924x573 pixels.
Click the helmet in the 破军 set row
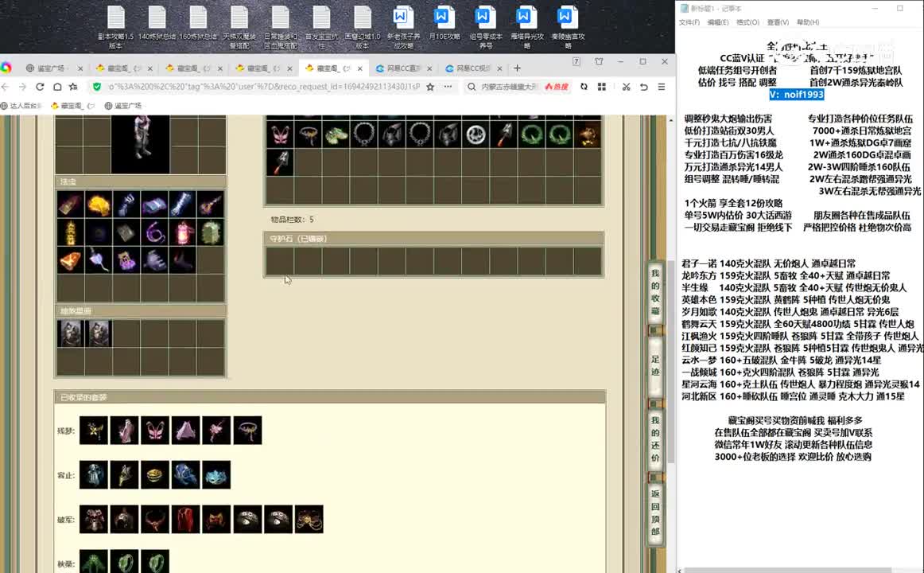tap(124, 520)
